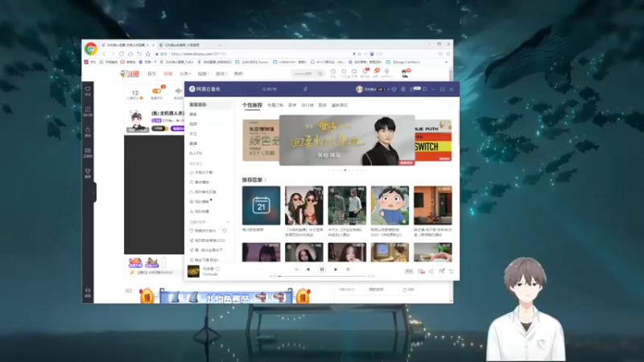Open a new browser tab with plus button
644x362 pixels.
click(x=220, y=45)
